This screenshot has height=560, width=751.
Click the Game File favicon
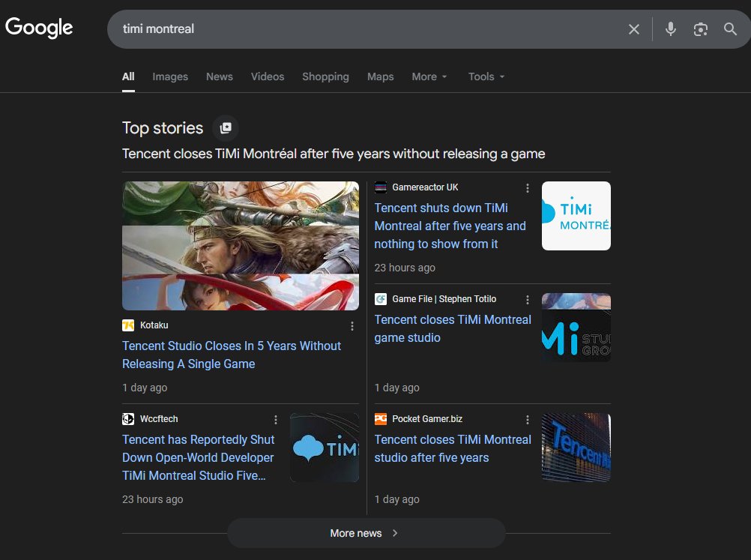380,299
